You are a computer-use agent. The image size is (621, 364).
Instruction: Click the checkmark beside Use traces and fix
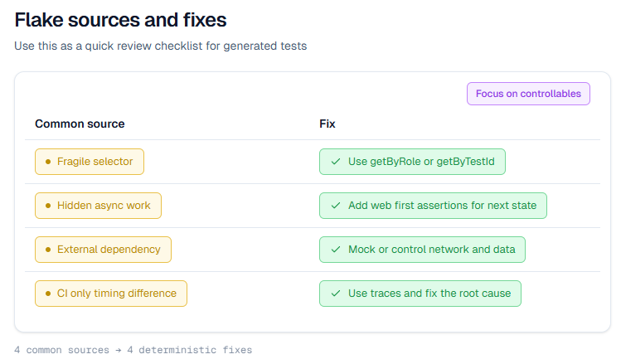pyautogui.click(x=336, y=294)
